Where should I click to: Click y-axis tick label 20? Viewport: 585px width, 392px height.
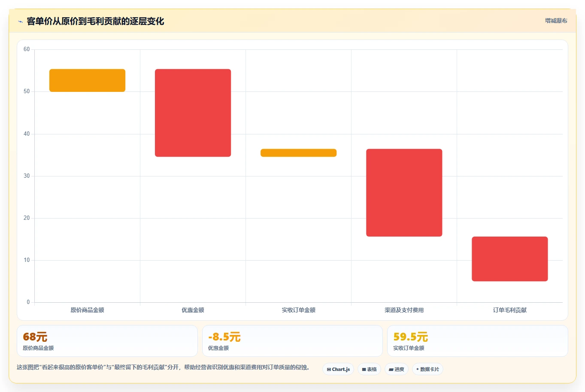pos(27,218)
